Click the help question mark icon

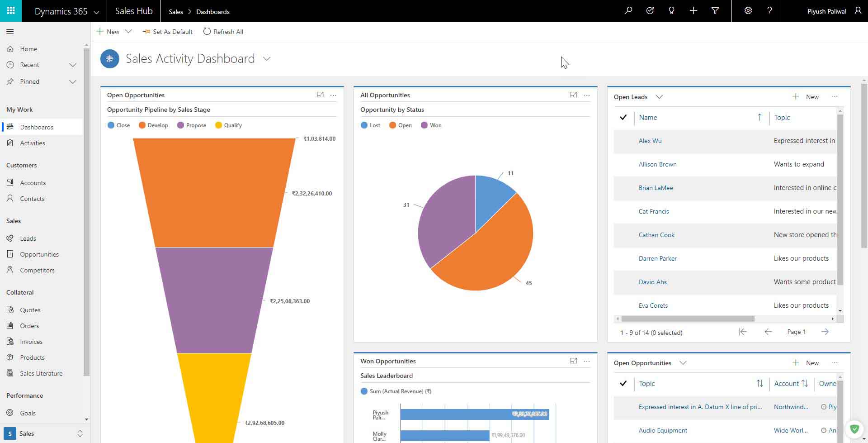coord(769,10)
